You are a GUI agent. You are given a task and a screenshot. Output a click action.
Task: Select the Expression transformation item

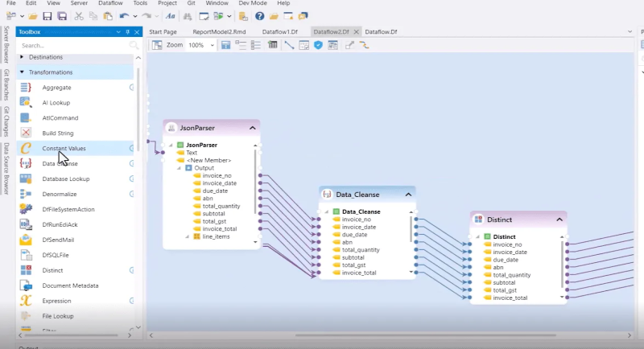[57, 300]
